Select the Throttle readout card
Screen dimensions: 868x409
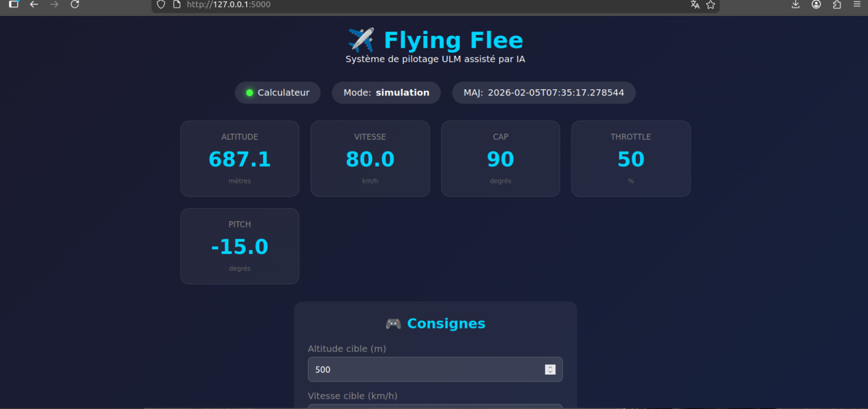[x=631, y=159]
